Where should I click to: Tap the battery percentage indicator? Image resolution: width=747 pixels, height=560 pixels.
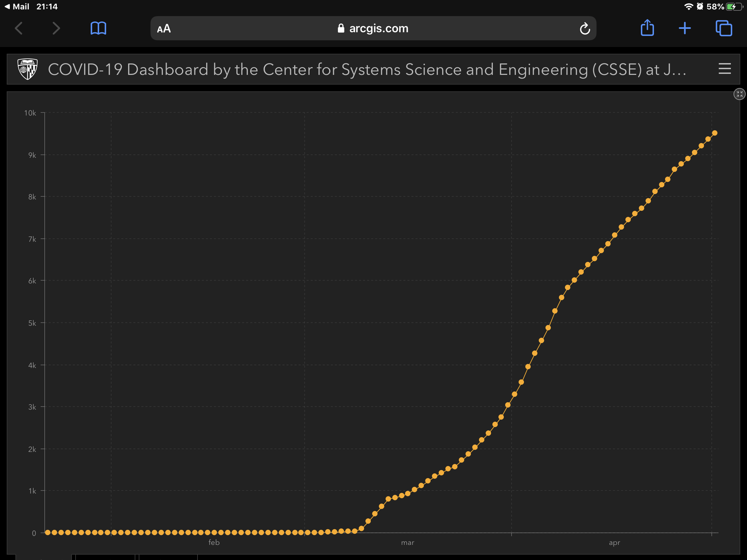coord(715,6)
